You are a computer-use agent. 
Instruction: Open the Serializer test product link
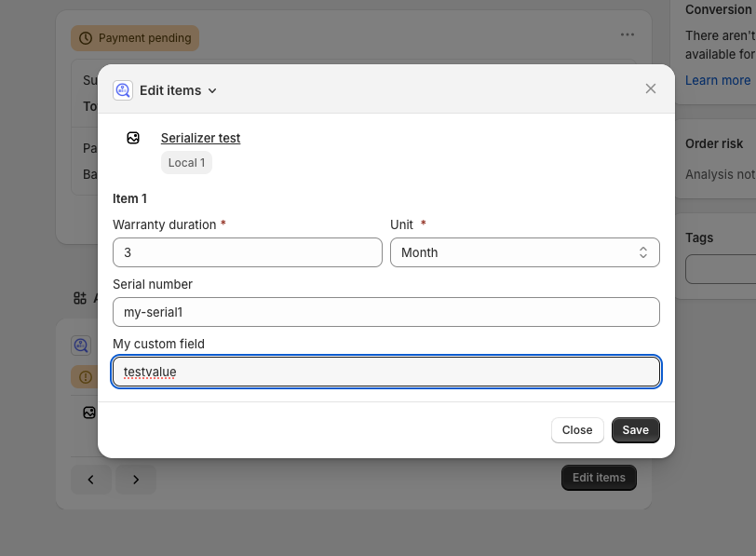click(x=200, y=138)
